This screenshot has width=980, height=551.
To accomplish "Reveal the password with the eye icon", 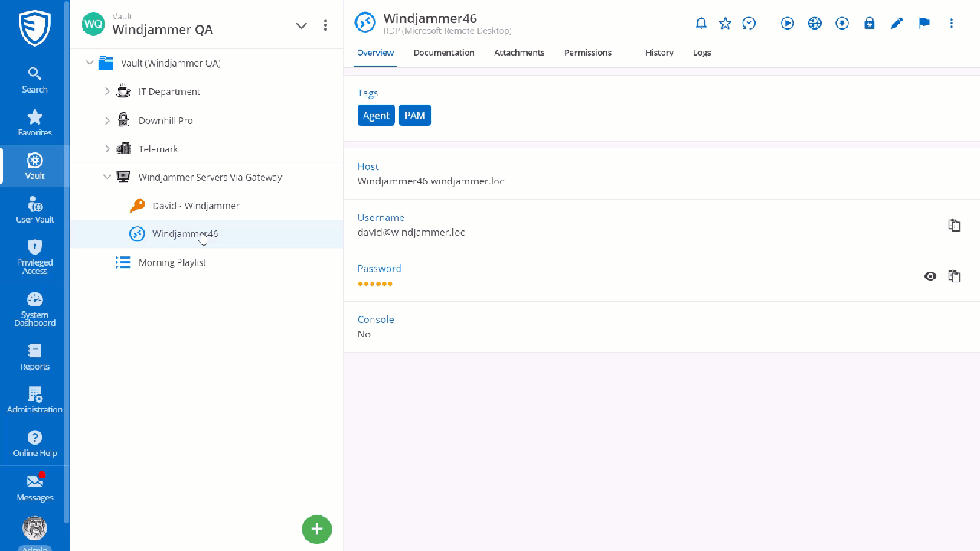I will [930, 276].
